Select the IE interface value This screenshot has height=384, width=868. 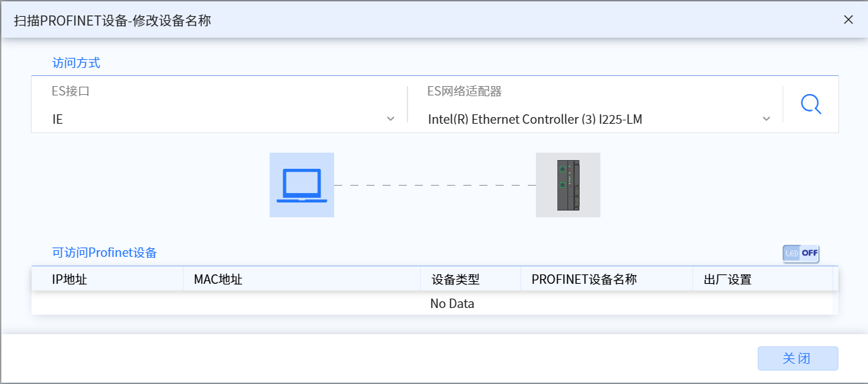(58, 119)
